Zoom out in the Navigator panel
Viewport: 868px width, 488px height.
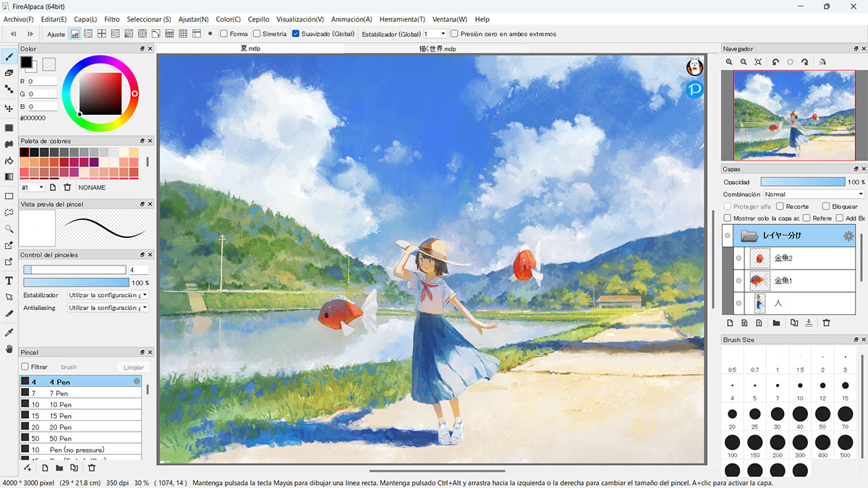(x=744, y=62)
